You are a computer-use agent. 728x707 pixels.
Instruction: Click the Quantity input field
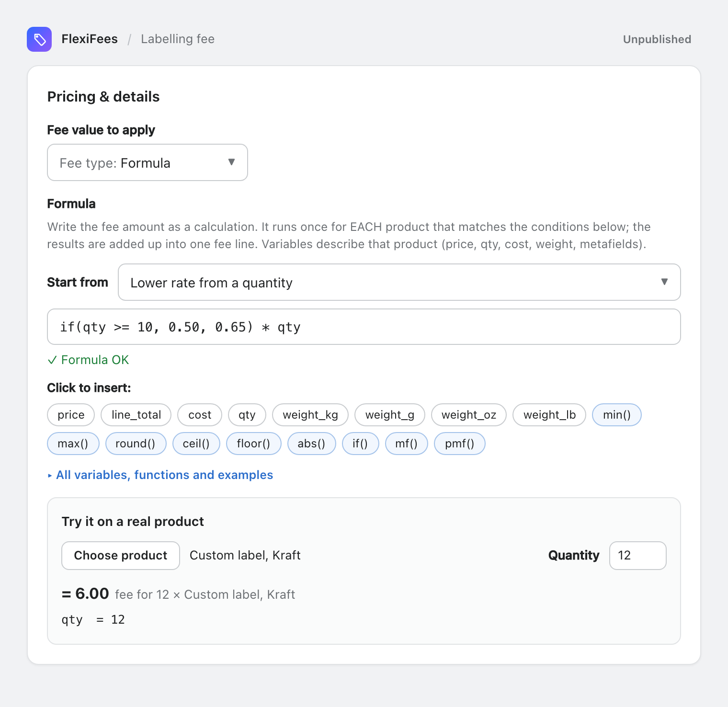637,556
